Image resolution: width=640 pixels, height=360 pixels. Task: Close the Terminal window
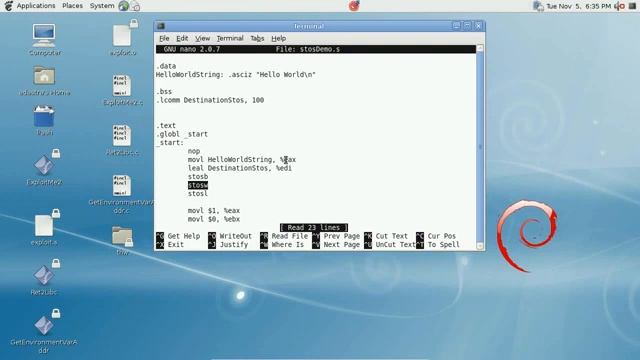(478, 26)
